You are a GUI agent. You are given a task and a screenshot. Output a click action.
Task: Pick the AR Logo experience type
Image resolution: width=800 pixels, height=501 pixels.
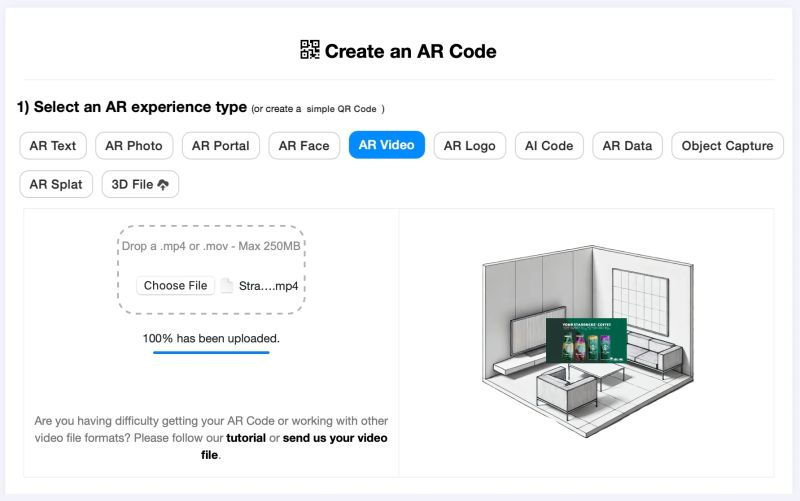[x=470, y=146]
